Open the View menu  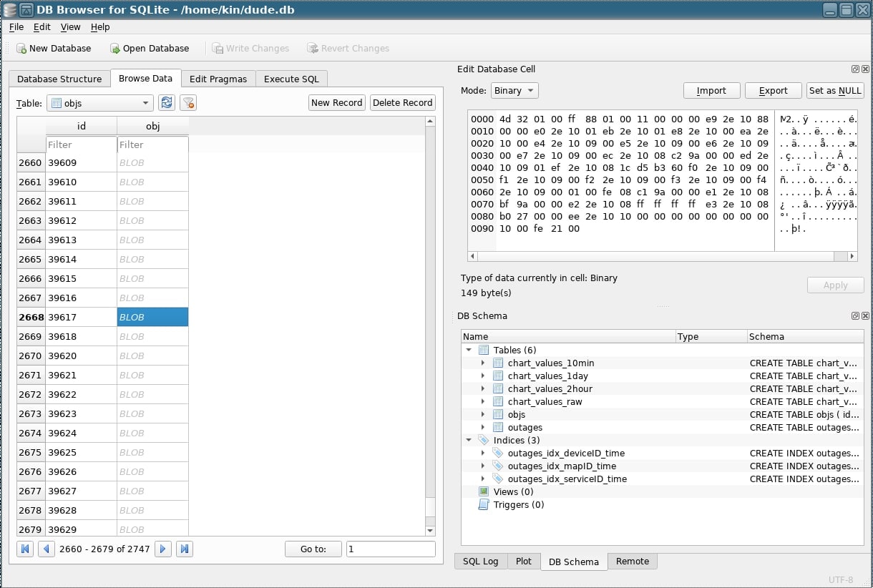click(71, 26)
